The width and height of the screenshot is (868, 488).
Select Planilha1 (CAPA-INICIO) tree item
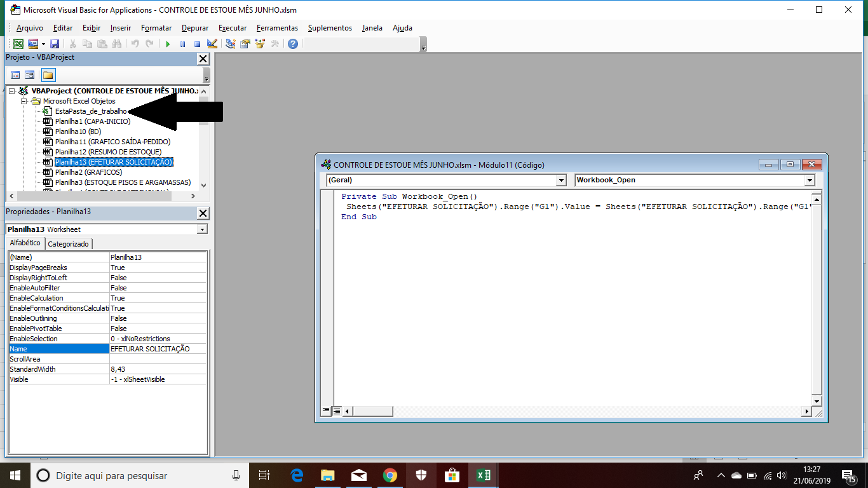tap(93, 121)
